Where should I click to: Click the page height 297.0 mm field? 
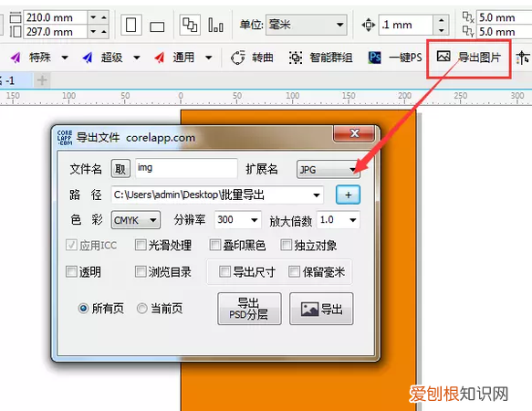point(56,32)
